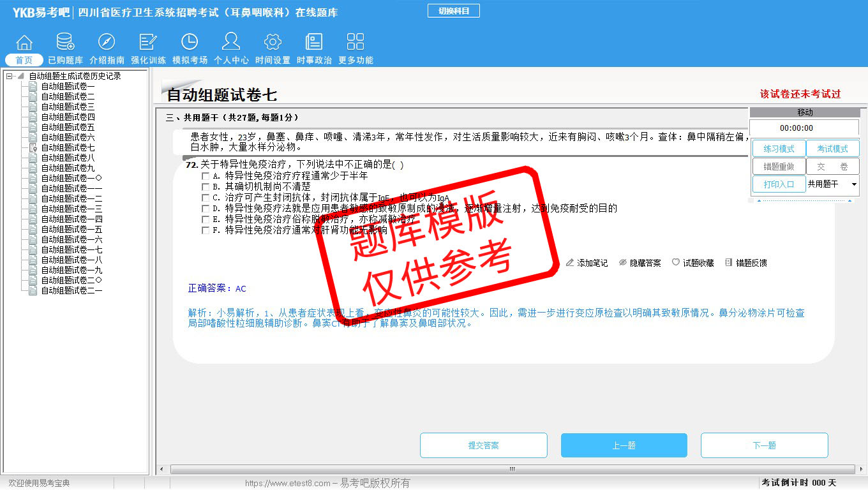Click the document icon beside 自动组题试卷一五
This screenshot has height=490, width=868.
click(33, 229)
